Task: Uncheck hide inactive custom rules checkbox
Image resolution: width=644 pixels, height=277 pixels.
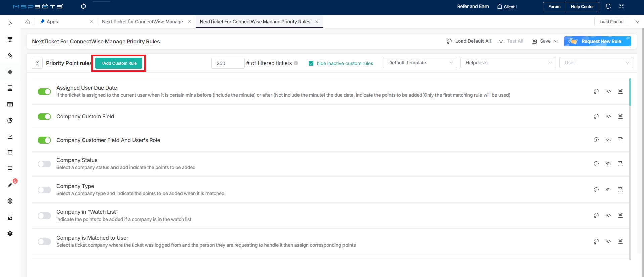Action: [311, 63]
